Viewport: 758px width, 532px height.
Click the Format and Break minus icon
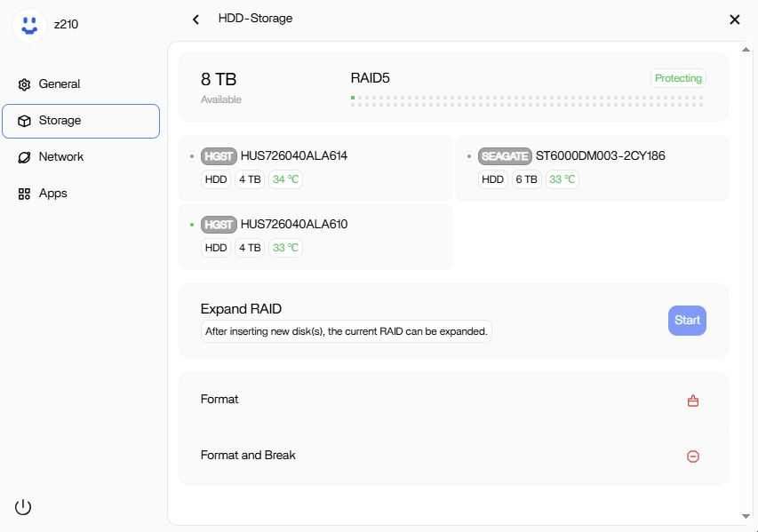pyautogui.click(x=693, y=457)
